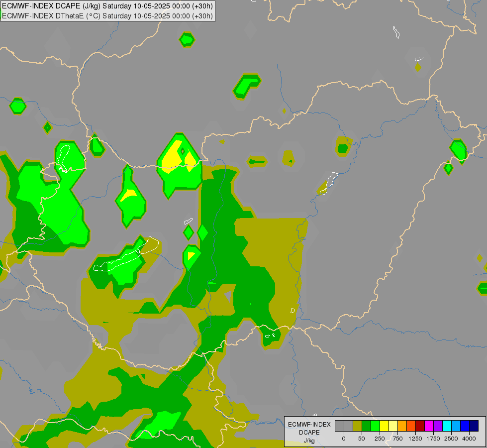Pick the orange-red legend swatch
This screenshot has height=448, width=487.
[411, 426]
